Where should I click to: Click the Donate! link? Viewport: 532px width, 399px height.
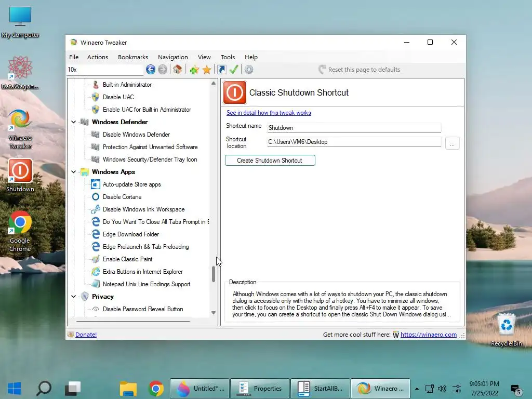[86, 335]
